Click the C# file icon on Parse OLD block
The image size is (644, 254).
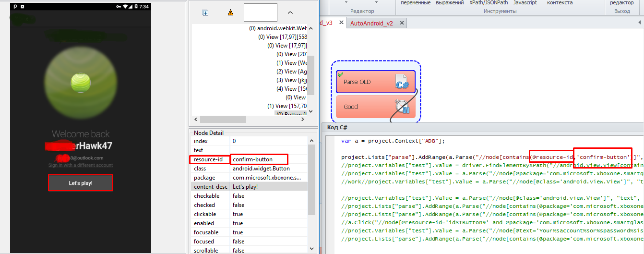tap(401, 82)
